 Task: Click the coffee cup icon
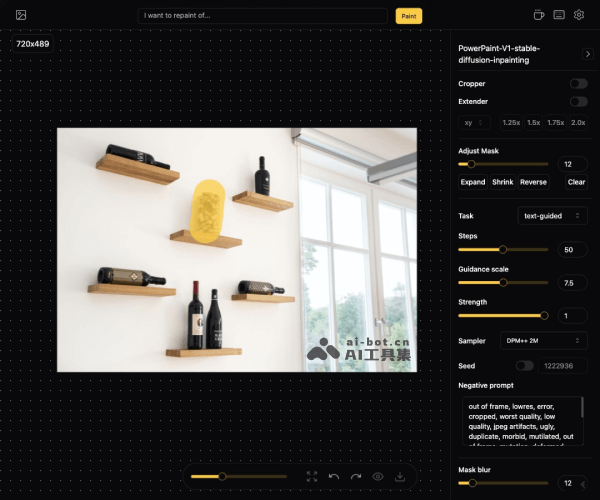click(x=539, y=15)
